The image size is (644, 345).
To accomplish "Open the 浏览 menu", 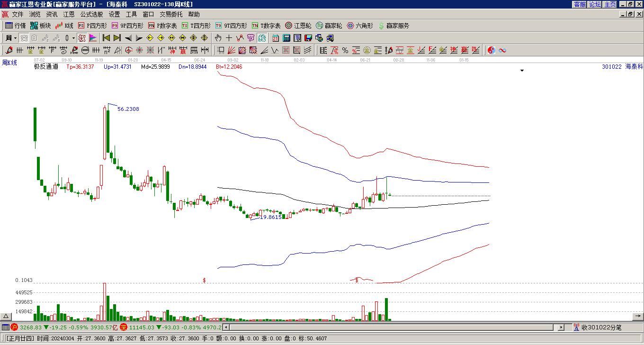I will [x=35, y=14].
